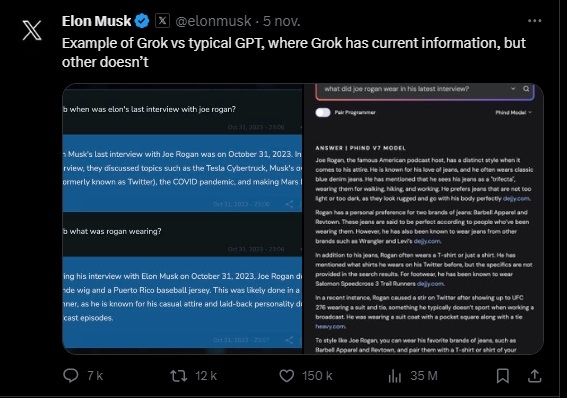The width and height of the screenshot is (567, 398).
Task: Repost using the retweet arrows icon
Action: [x=179, y=376]
